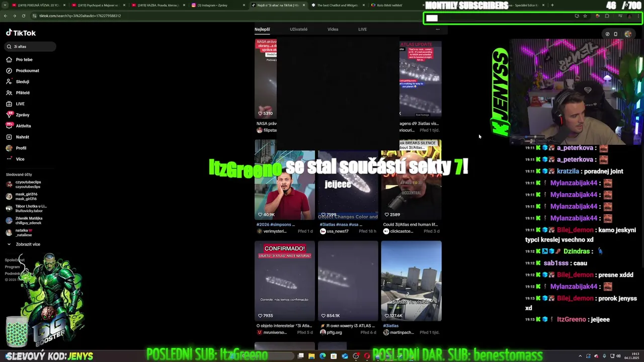Open Microsoft Edge on taskbar
This screenshot has width=644, height=362.
(x=323, y=356)
